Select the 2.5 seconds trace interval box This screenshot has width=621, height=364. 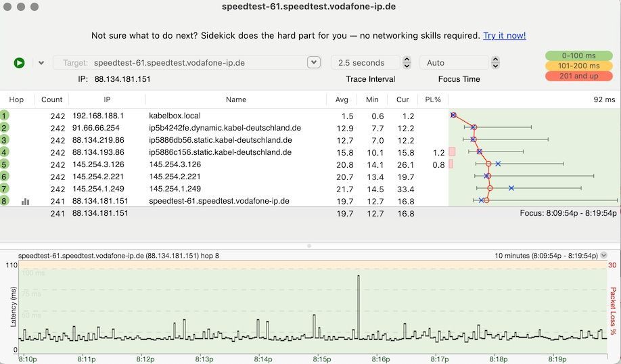point(365,62)
